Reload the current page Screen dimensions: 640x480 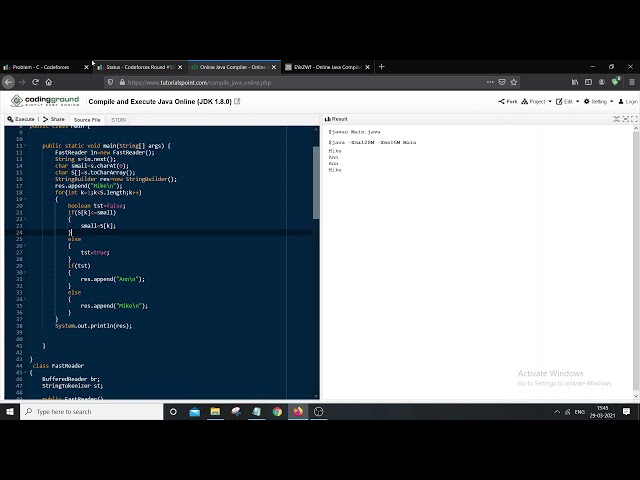(x=36, y=82)
